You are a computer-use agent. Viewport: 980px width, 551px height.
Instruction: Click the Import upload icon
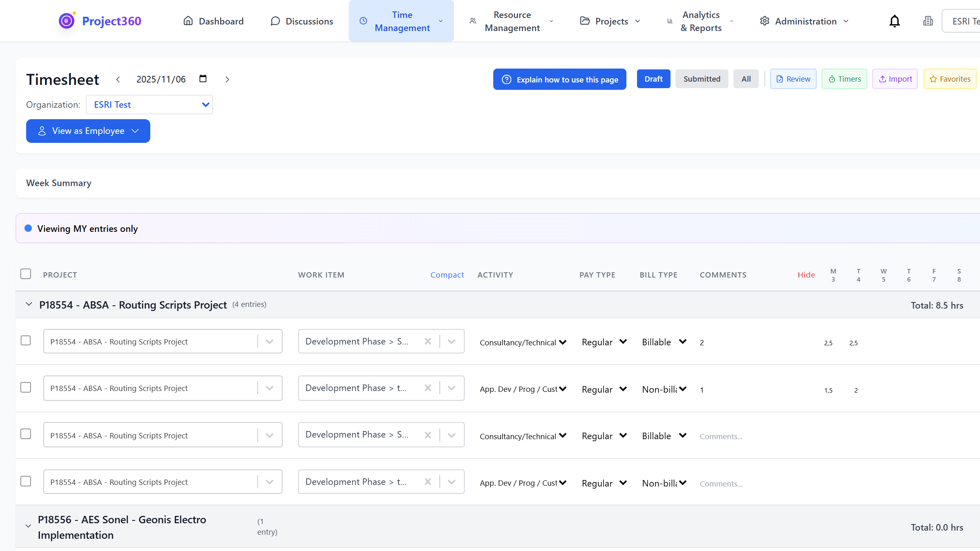[882, 79]
